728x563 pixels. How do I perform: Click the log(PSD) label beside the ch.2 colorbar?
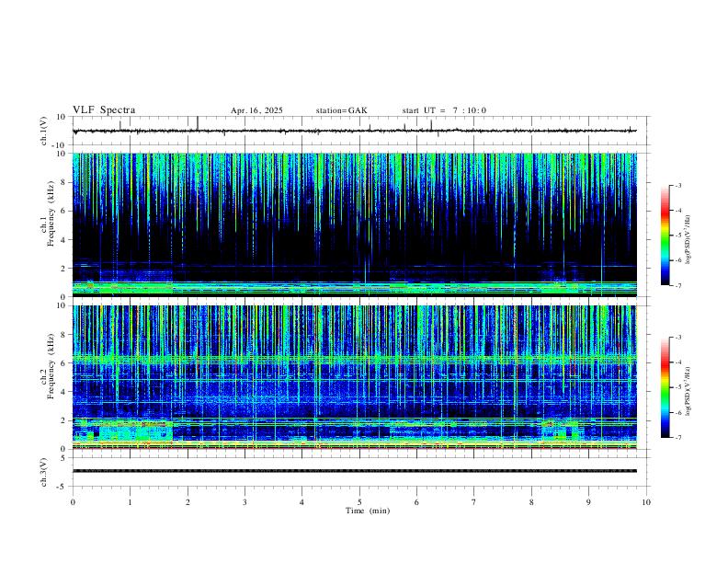pos(688,391)
